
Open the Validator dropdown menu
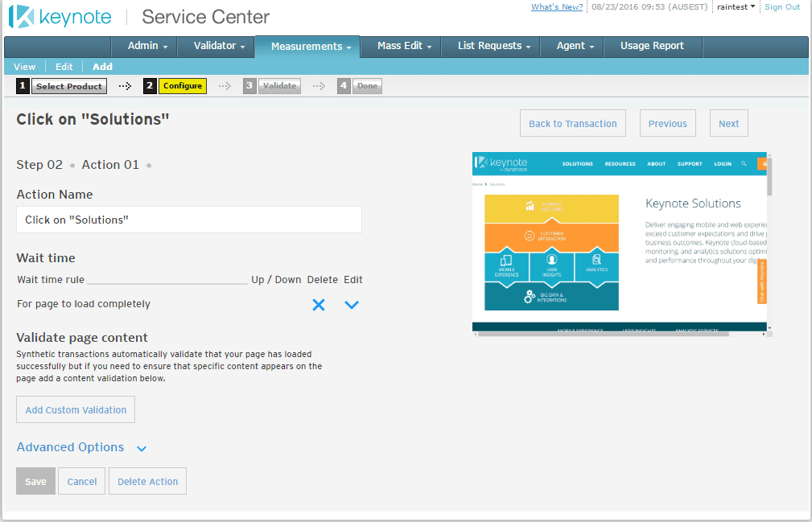tap(219, 46)
